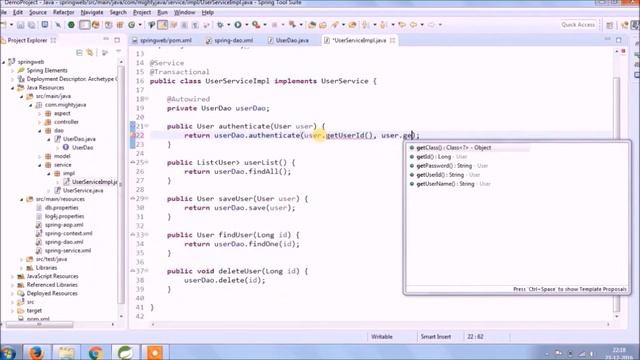The height and width of the screenshot is (360, 640).
Task: Select getId() : Long suggestion
Action: click(438, 157)
